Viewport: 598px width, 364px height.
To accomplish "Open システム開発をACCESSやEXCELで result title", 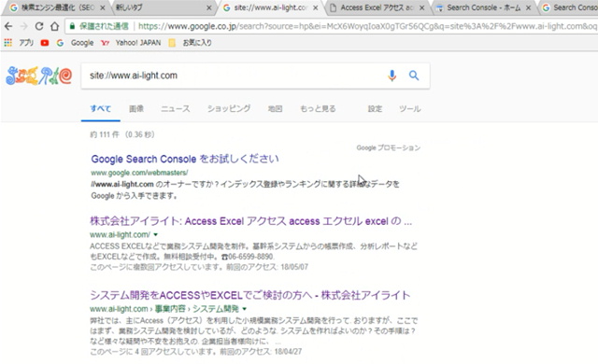I will [x=250, y=295].
